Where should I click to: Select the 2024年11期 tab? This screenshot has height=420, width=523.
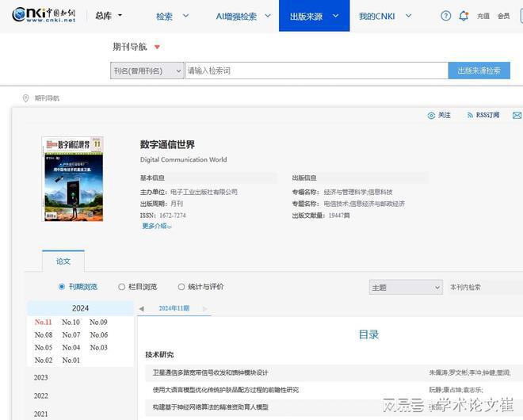click(x=174, y=308)
